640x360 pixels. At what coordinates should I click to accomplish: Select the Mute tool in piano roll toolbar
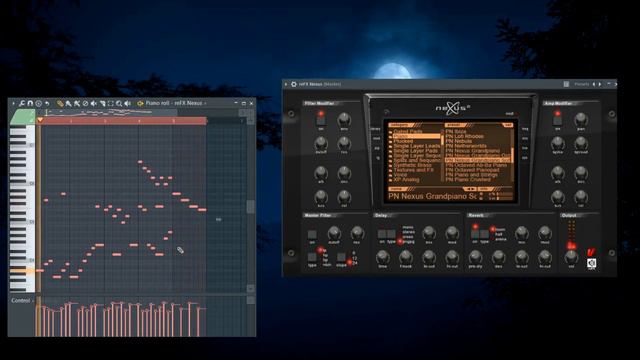[94, 104]
